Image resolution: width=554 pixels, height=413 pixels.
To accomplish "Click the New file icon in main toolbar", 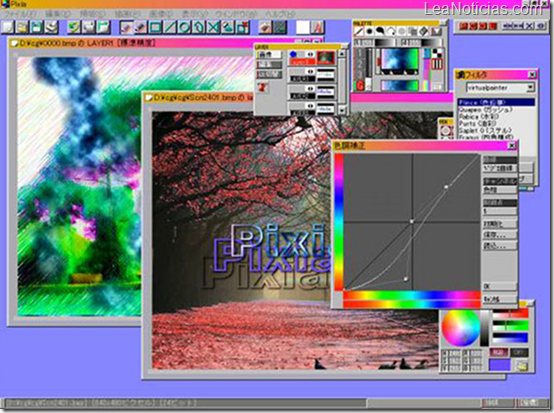I will tap(8, 27).
